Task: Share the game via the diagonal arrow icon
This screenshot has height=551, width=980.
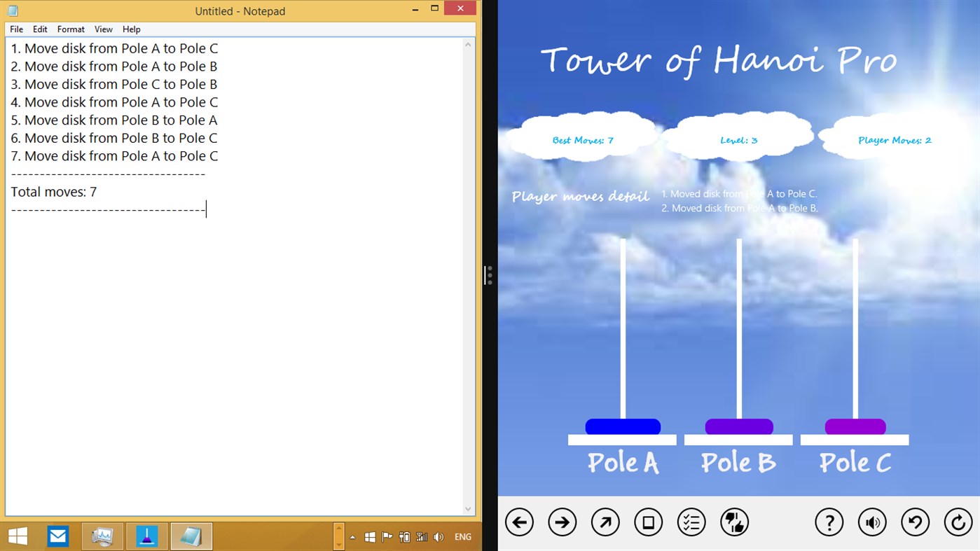Action: pyautogui.click(x=605, y=522)
